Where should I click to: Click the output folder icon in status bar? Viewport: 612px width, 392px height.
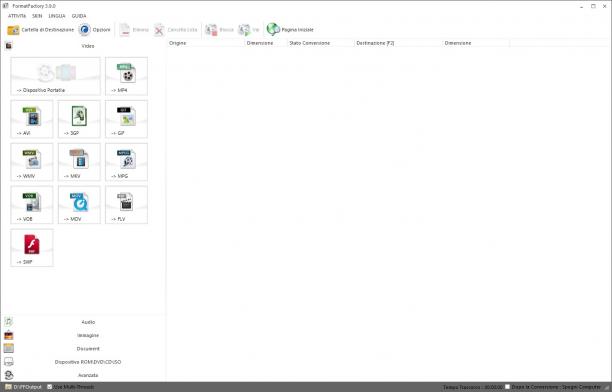8,387
